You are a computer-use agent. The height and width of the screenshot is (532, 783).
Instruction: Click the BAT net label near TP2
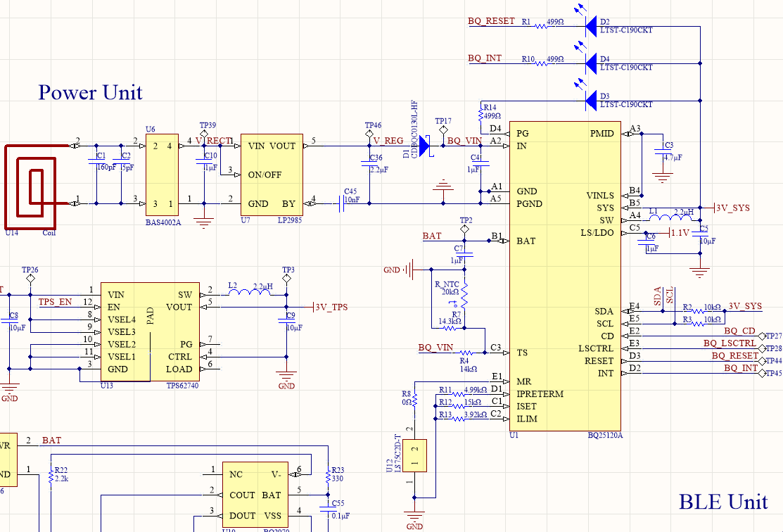[x=432, y=236]
